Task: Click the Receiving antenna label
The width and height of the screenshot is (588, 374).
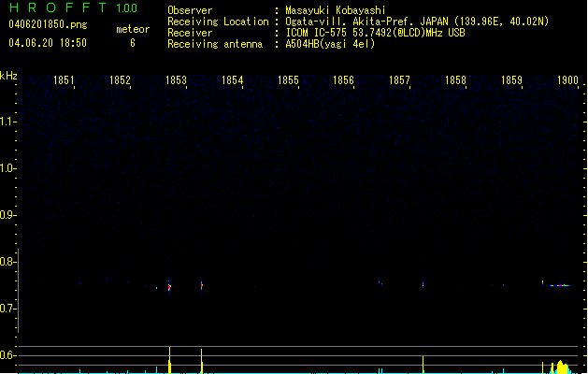Action: tap(215, 44)
